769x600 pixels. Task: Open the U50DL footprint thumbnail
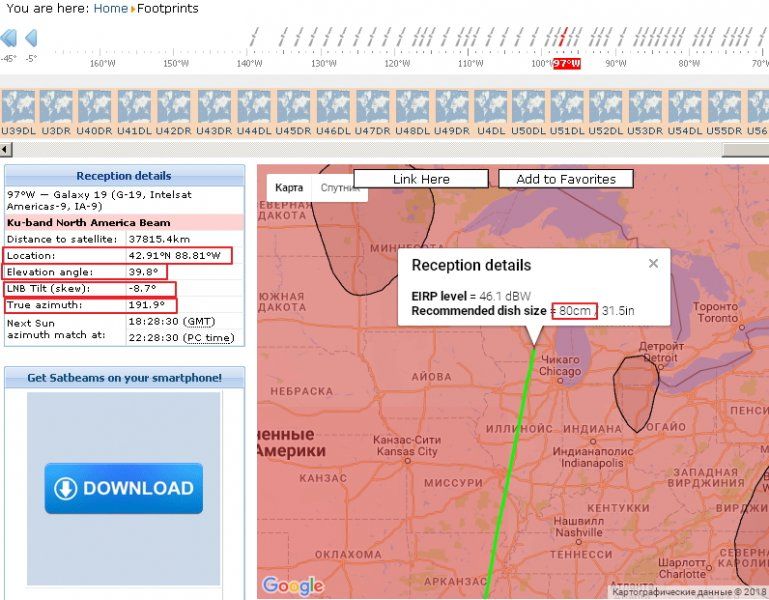click(528, 107)
